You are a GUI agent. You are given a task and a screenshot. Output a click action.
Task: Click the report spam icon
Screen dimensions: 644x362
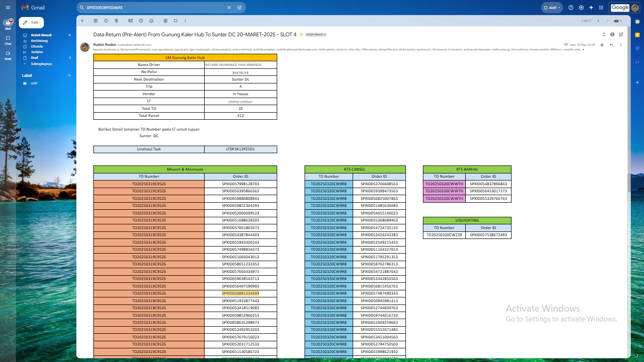coord(106,21)
